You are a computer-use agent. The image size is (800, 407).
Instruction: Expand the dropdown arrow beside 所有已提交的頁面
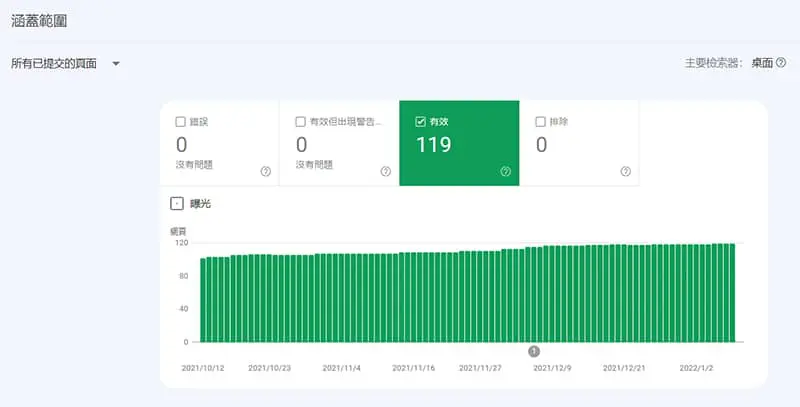pos(116,64)
